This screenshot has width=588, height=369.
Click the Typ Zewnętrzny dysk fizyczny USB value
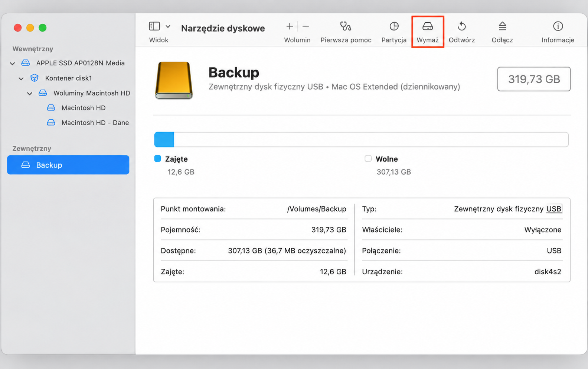coord(507,209)
